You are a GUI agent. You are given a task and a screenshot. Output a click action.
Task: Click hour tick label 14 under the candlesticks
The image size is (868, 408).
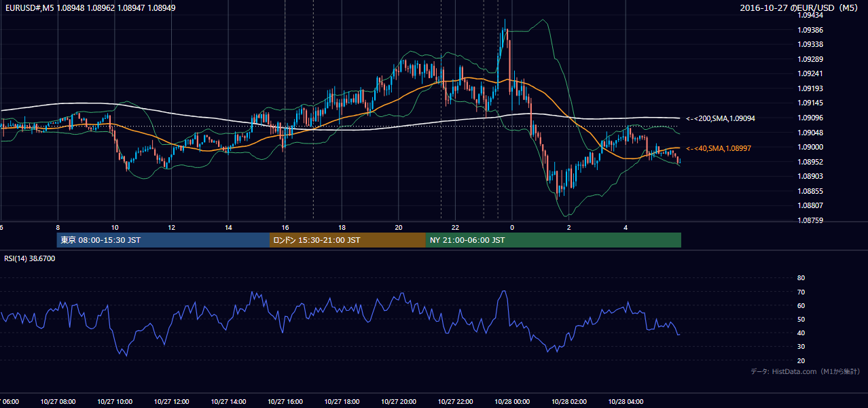[x=228, y=228]
